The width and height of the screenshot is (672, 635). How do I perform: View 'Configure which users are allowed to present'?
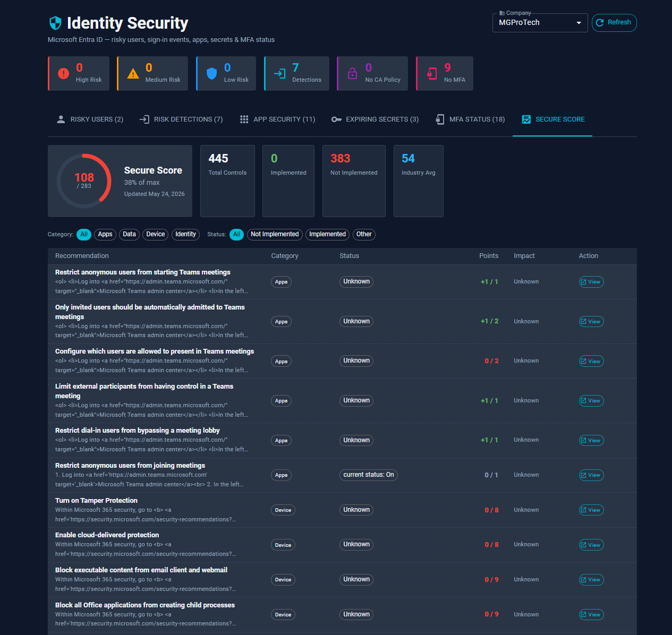[591, 362]
